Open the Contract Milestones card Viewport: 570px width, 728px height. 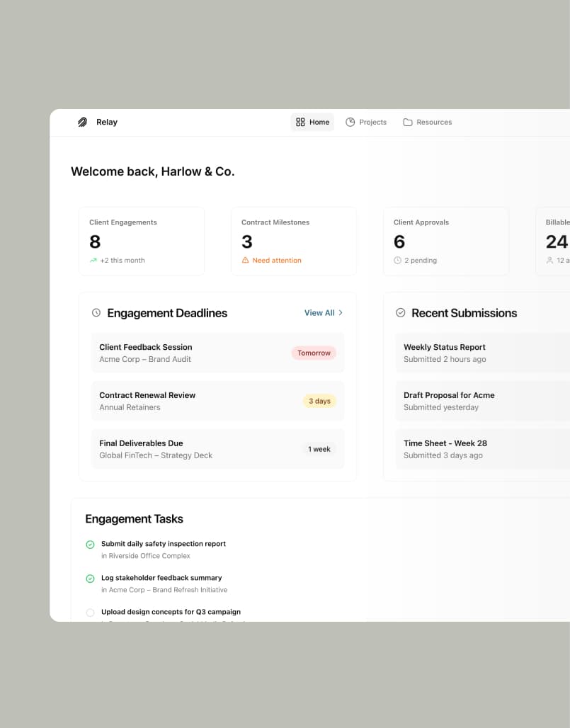click(294, 241)
